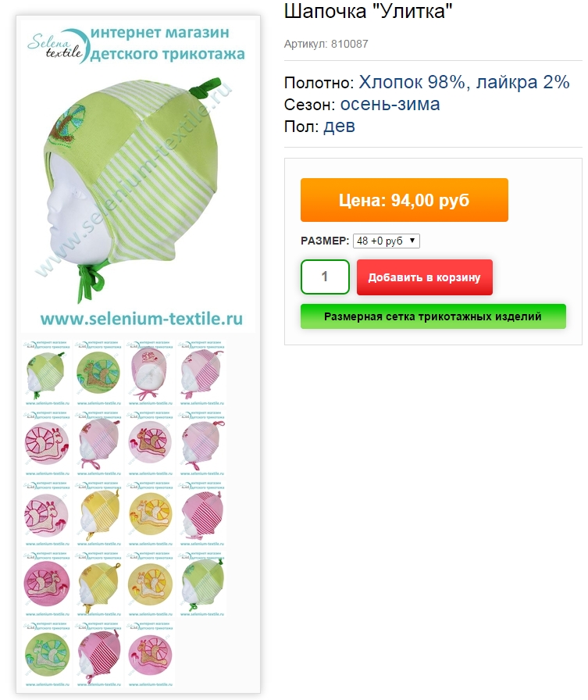Select green hat thumbnail at end of fourth row
Viewport: 588px width, 700px height.
tap(201, 584)
